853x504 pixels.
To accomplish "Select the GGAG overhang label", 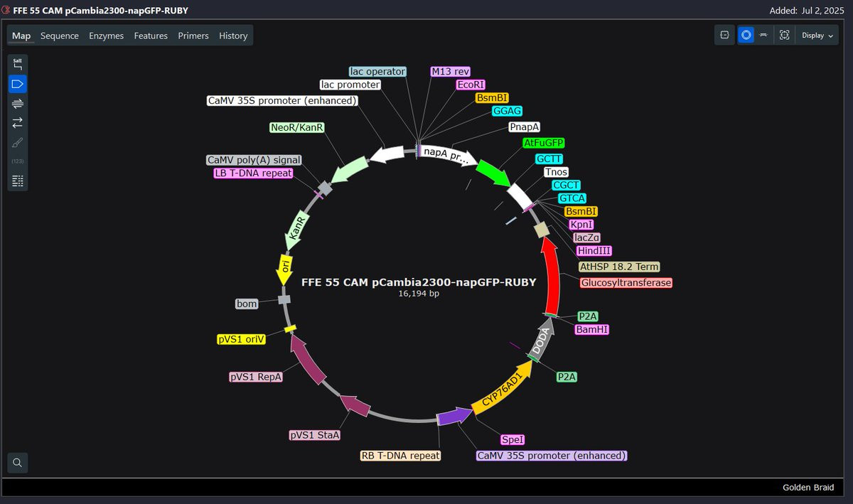I will pyautogui.click(x=508, y=111).
